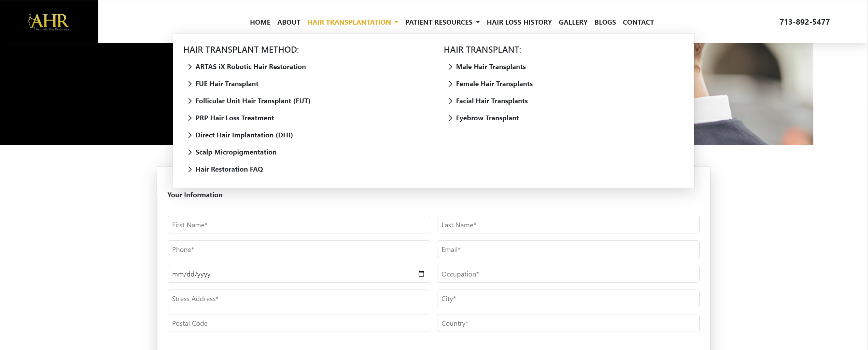This screenshot has height=350, width=868.
Task: Open the date picker calendar icon
Action: pyautogui.click(x=421, y=274)
